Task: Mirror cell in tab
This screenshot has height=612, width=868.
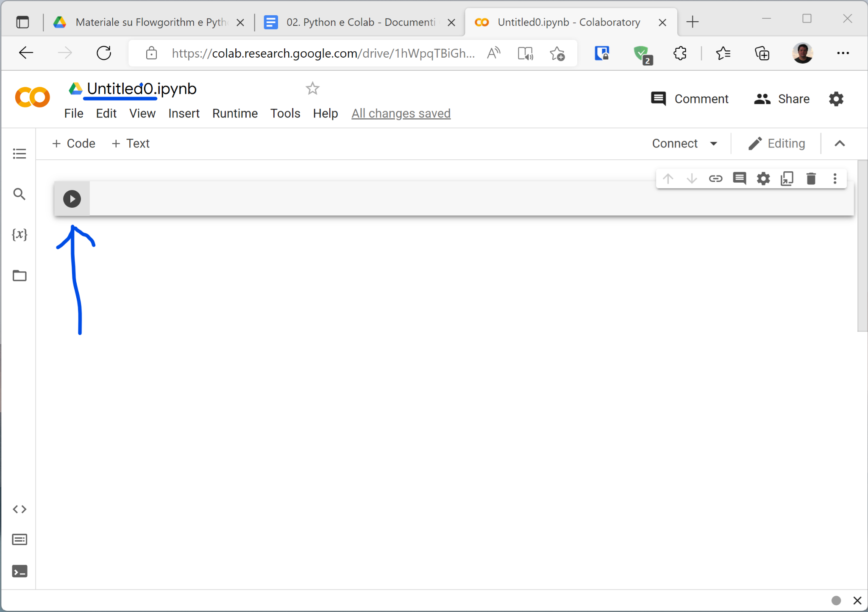Action: [787, 178]
